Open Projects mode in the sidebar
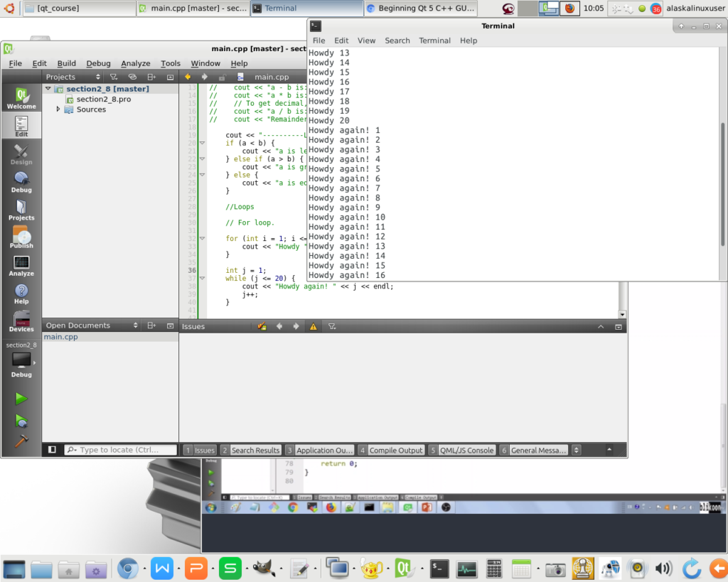 [21, 210]
